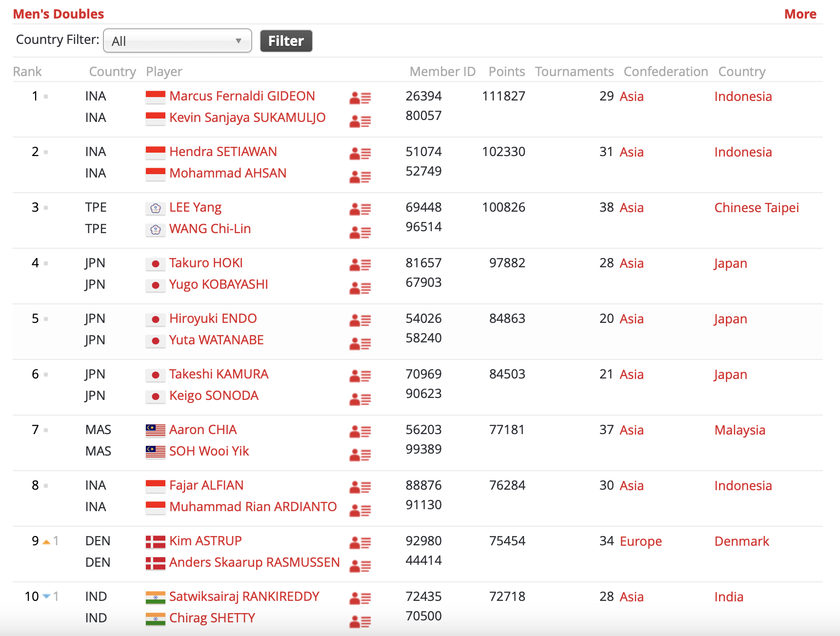
Task: Open player SOH Wooi Yik
Action: (209, 451)
